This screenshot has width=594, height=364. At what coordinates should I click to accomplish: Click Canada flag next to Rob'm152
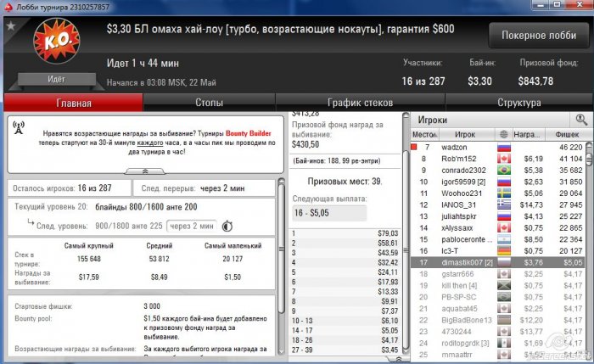coord(504,159)
